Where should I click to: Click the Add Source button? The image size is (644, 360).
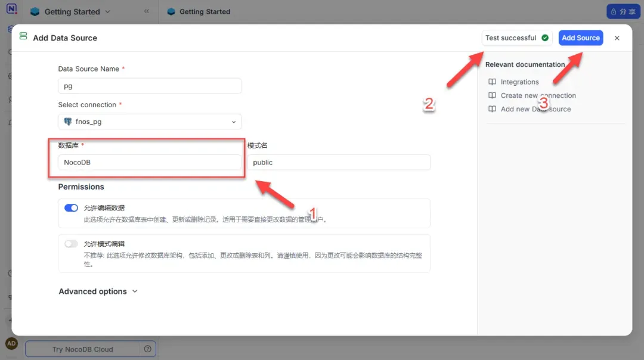click(x=580, y=38)
